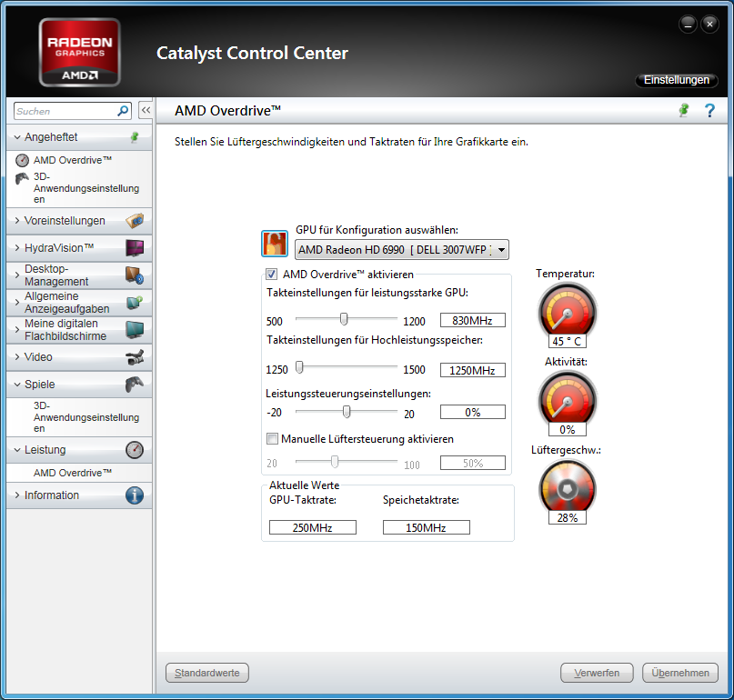Click the Leistung gauge icon
Image resolution: width=734 pixels, height=700 pixels.
click(x=135, y=450)
